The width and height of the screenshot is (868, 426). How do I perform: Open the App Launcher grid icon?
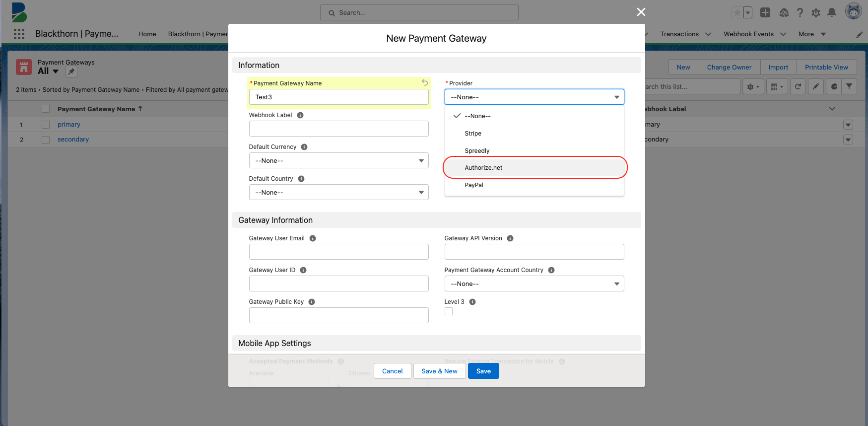[x=19, y=34]
